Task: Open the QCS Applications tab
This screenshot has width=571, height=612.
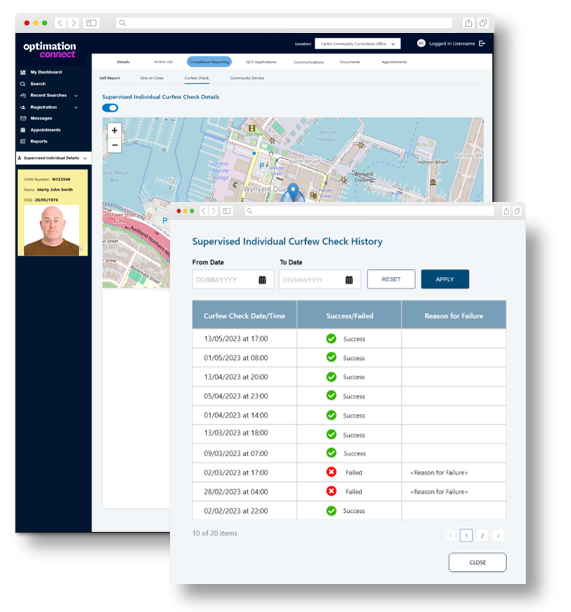Action: pyautogui.click(x=261, y=62)
